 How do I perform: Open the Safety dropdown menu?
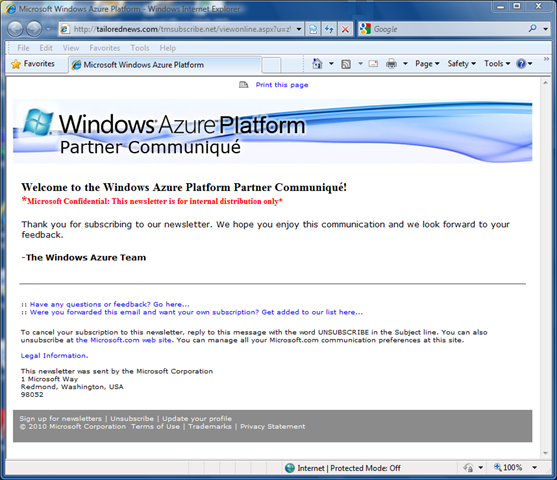tap(461, 64)
